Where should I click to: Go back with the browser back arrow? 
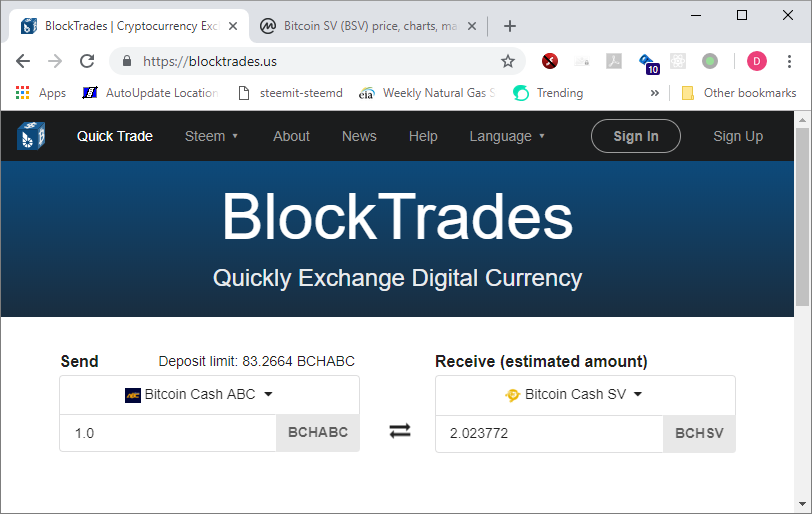click(x=23, y=61)
